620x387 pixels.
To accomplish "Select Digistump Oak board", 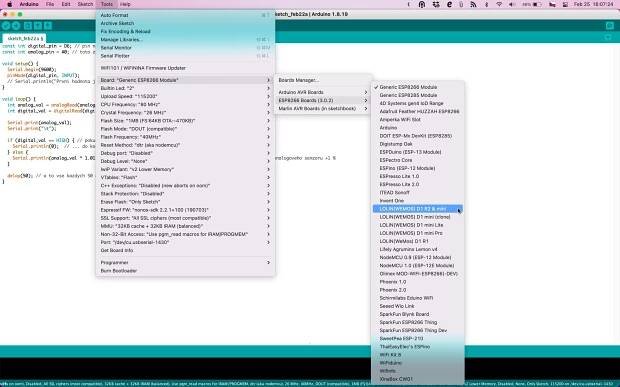I will click(x=418, y=144).
